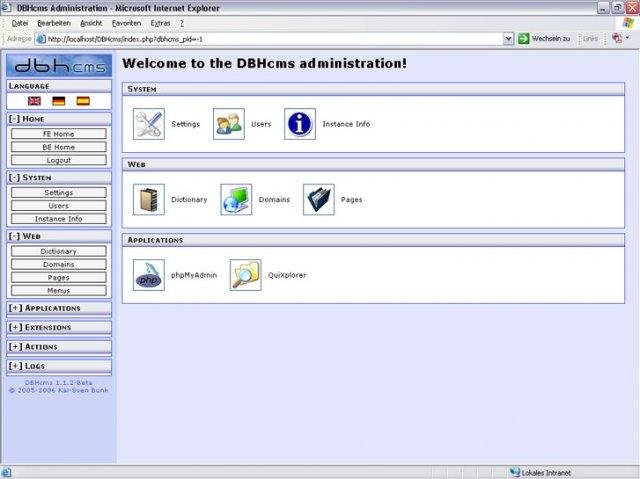Image resolution: width=640 pixels, height=479 pixels.
Task: Click the BE Home sidebar button
Action: tap(59, 147)
